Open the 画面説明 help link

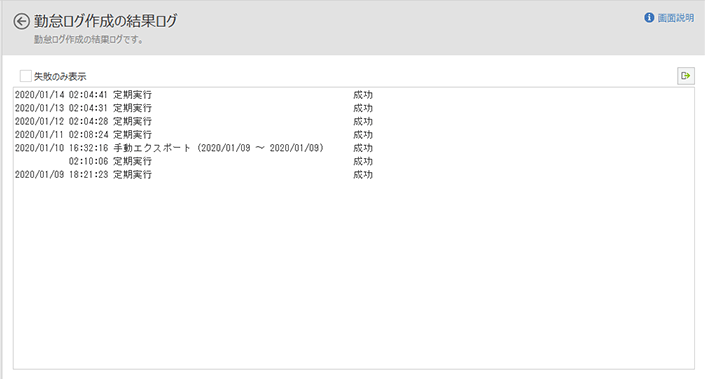(x=675, y=18)
